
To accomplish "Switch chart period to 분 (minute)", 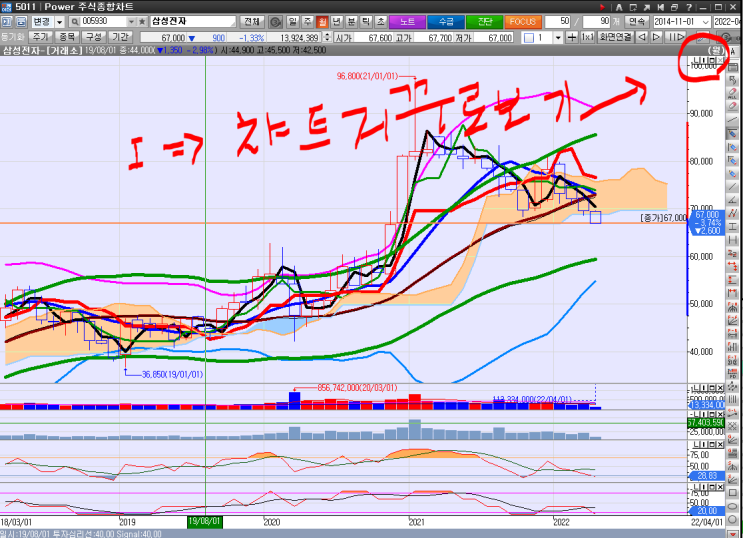I will pos(352,22).
